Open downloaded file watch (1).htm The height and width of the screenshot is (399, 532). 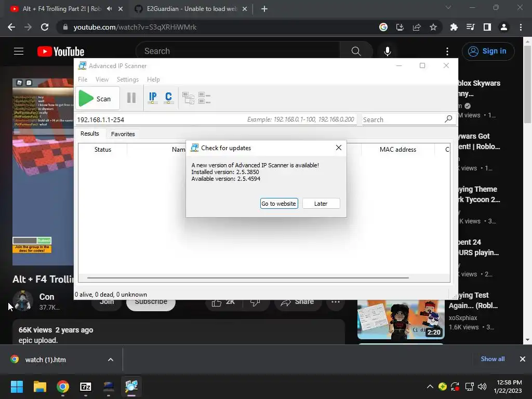pos(46,360)
